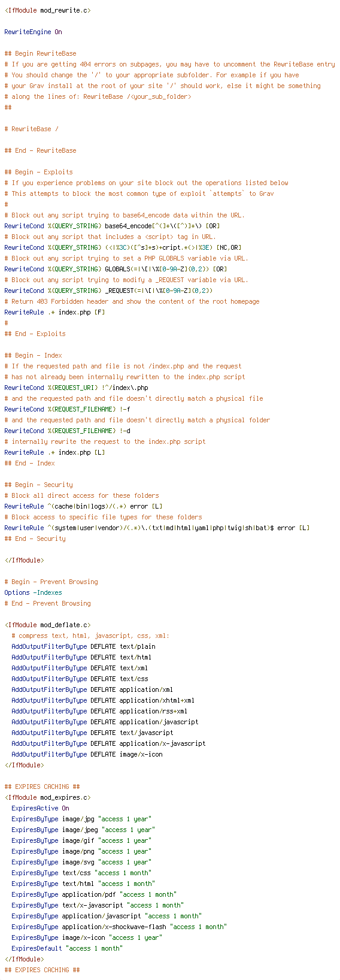Click the IfModule mod_deflate.c tag

pyautogui.click(x=48, y=625)
